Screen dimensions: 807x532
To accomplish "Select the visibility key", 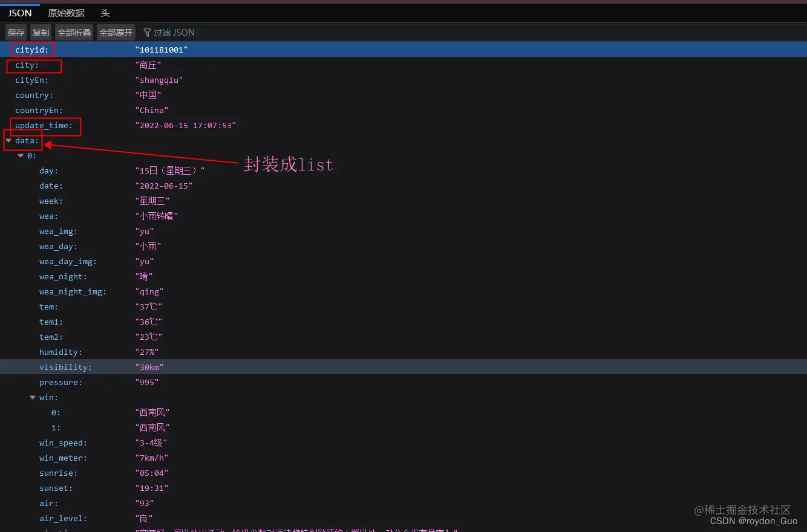I will point(65,367).
